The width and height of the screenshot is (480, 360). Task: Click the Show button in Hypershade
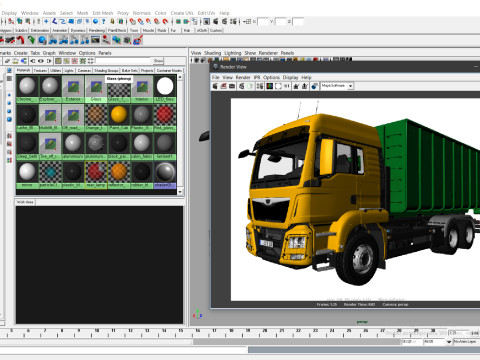pos(158,61)
